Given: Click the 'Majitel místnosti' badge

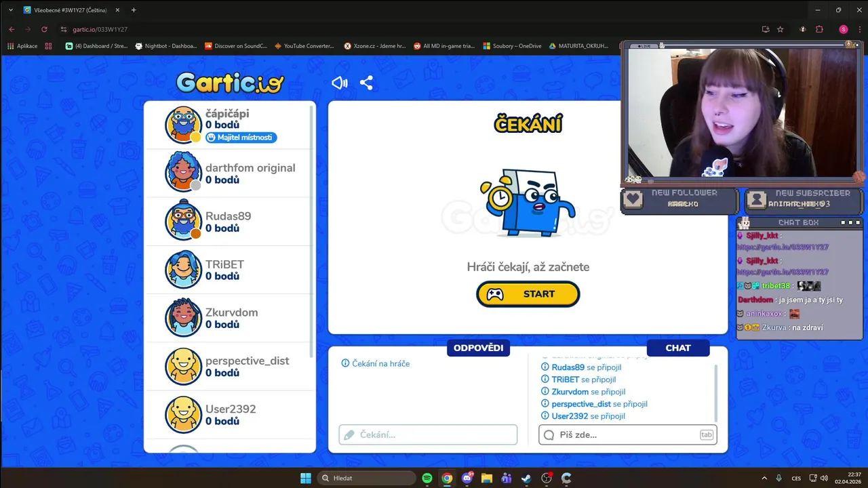Looking at the screenshot, I should point(241,138).
